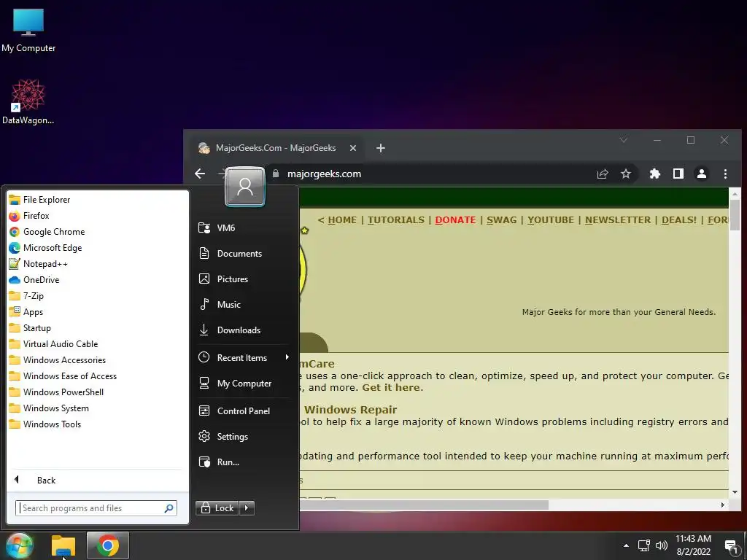
Task: Expand Windows Tools folder
Action: [x=45, y=424]
